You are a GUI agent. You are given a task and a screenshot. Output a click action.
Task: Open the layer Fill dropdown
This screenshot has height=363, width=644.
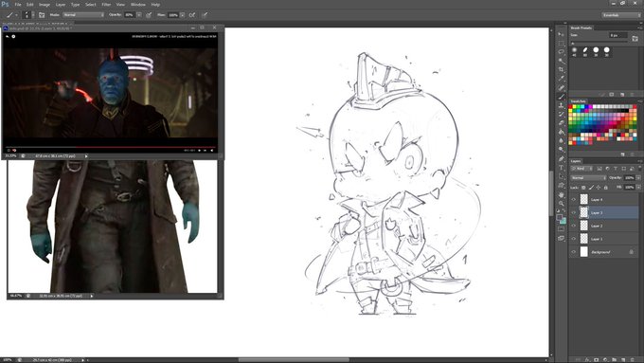[x=638, y=188]
